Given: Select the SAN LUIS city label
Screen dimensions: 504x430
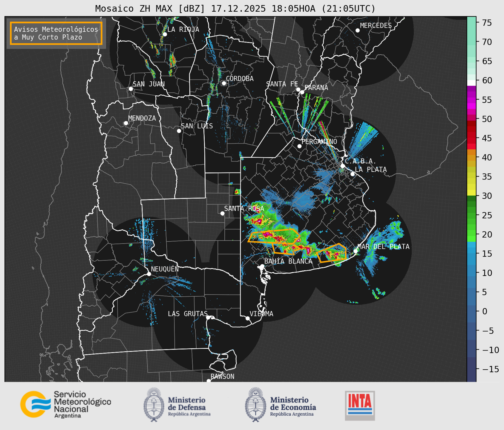Looking at the screenshot, I should 197,126.
